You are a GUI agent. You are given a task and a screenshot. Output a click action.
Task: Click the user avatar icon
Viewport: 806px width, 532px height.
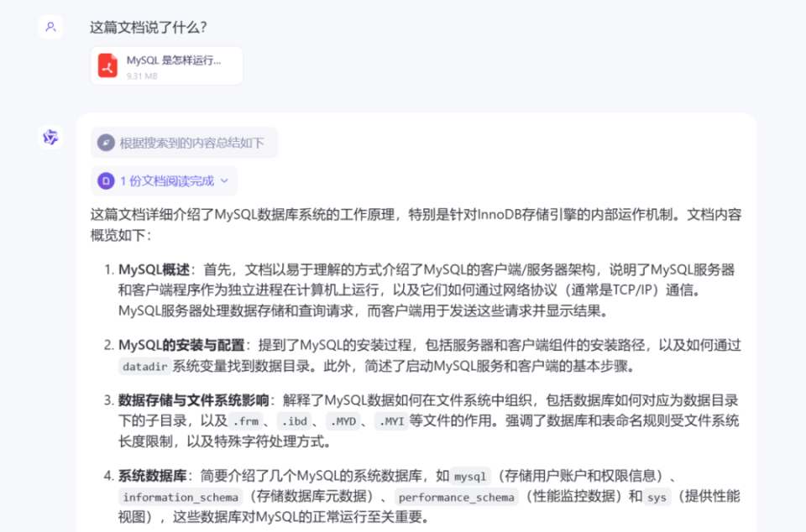50,27
